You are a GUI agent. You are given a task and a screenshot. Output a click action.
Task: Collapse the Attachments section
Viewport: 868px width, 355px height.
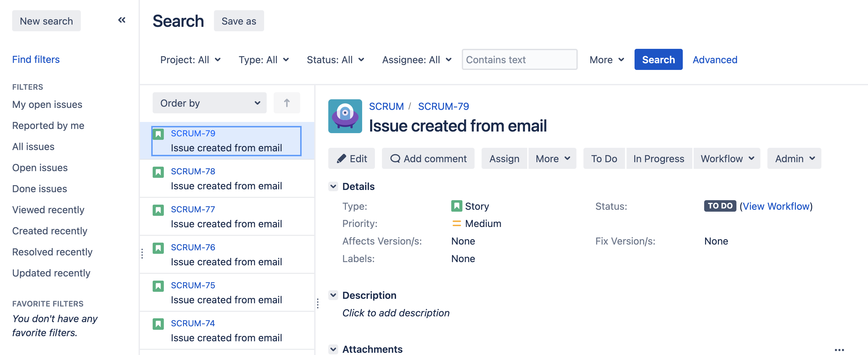click(333, 349)
